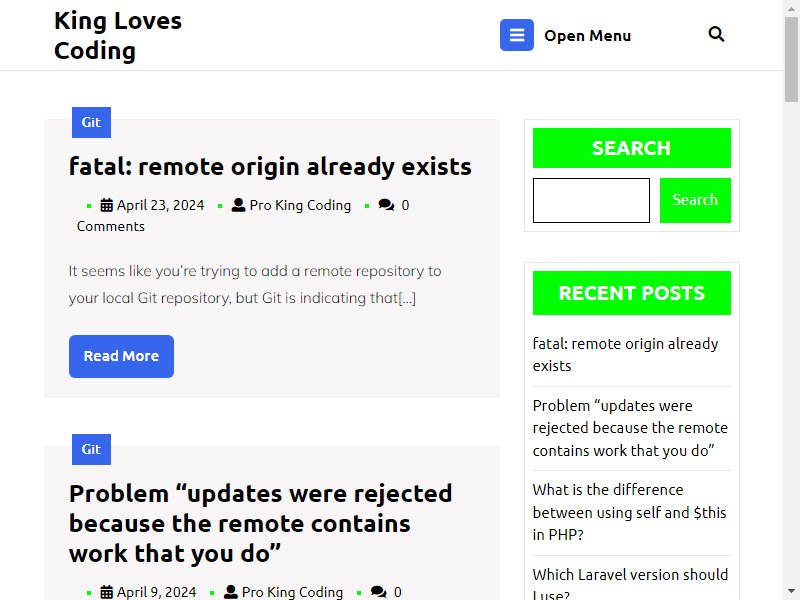Click the scroll down arrow of scrollbar
Image resolution: width=800 pixels, height=600 pixels.
(791, 593)
